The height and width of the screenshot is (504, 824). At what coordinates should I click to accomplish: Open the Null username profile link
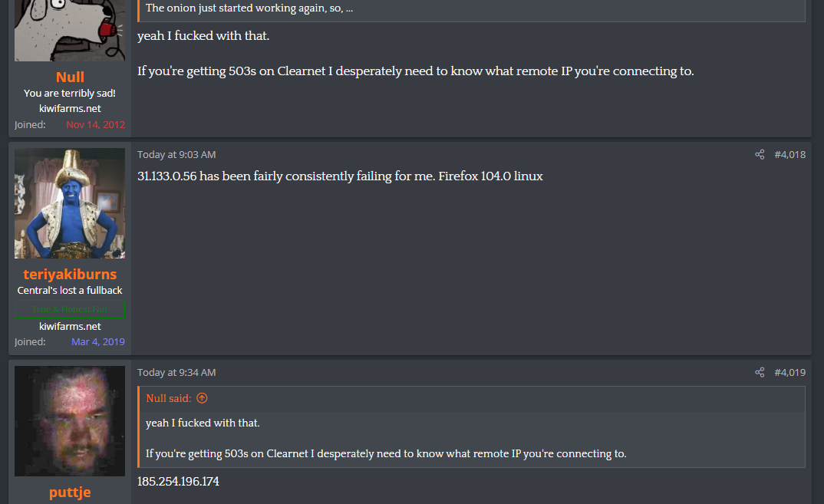[x=70, y=77]
